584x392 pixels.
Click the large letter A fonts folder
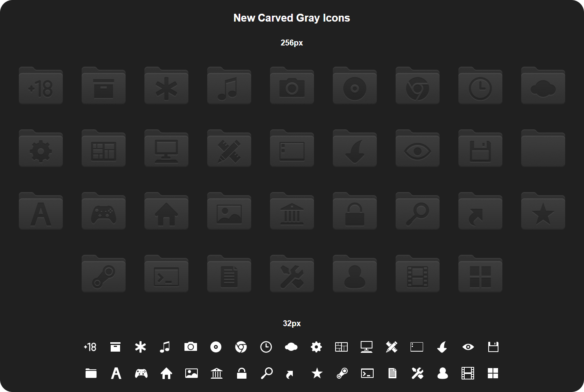(x=41, y=211)
